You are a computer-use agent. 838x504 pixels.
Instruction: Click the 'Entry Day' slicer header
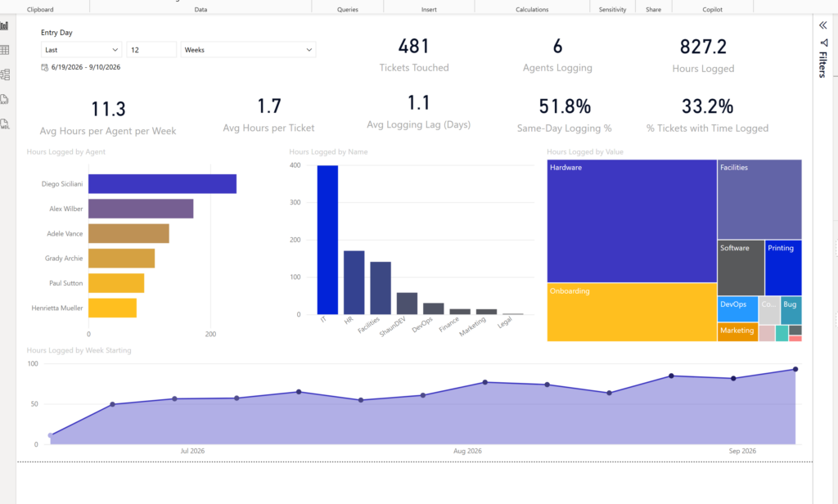[x=56, y=33]
